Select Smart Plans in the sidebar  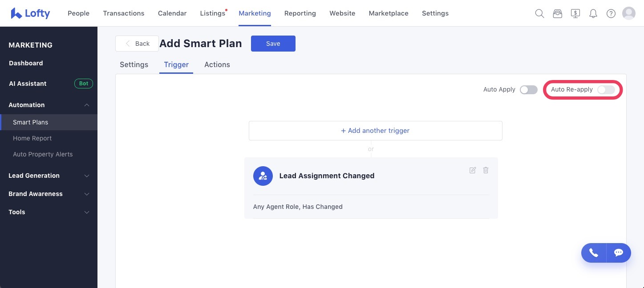49,122
